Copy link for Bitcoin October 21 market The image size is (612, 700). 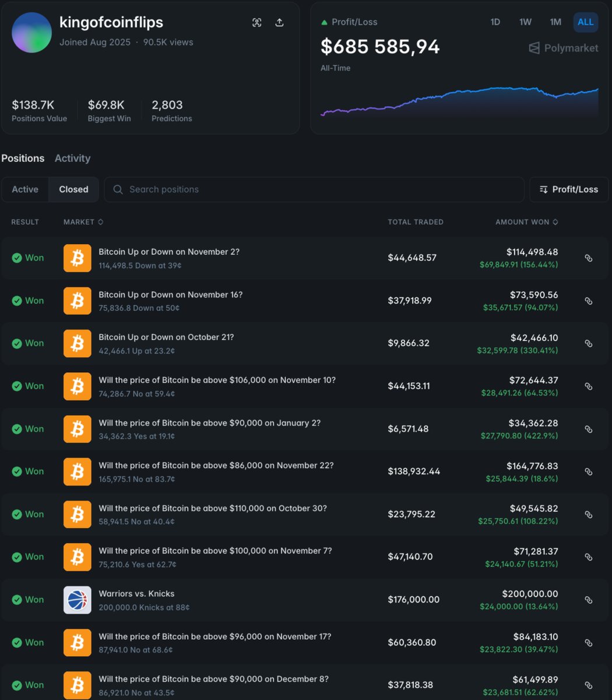tap(589, 344)
